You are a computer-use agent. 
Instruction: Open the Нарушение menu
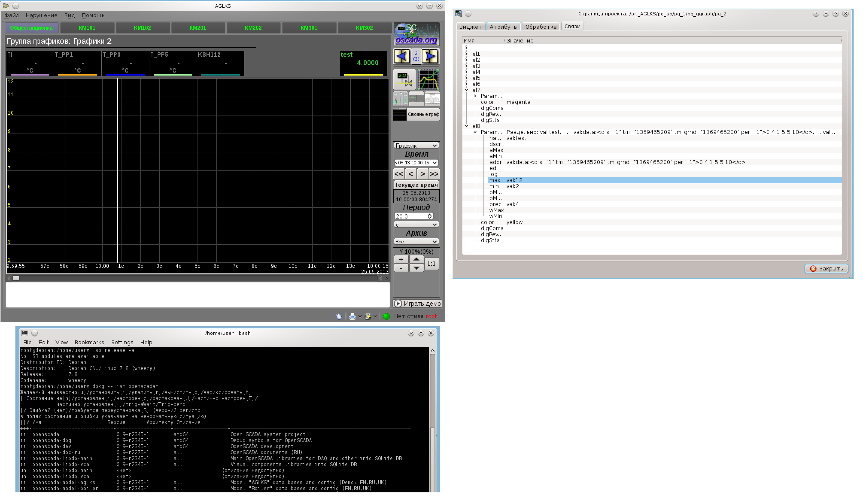[41, 15]
